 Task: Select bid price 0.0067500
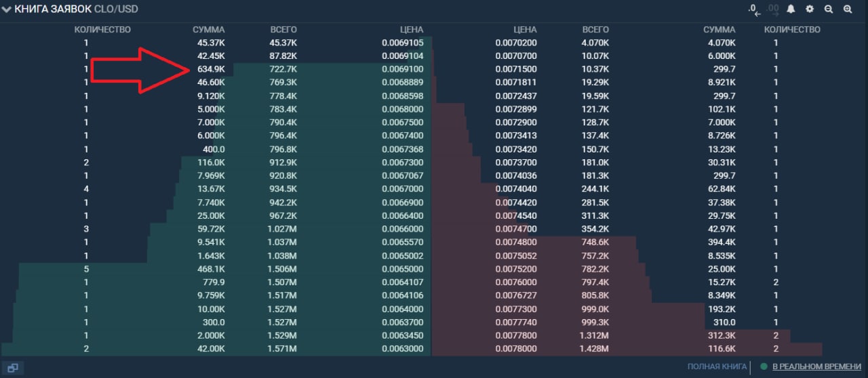point(402,123)
